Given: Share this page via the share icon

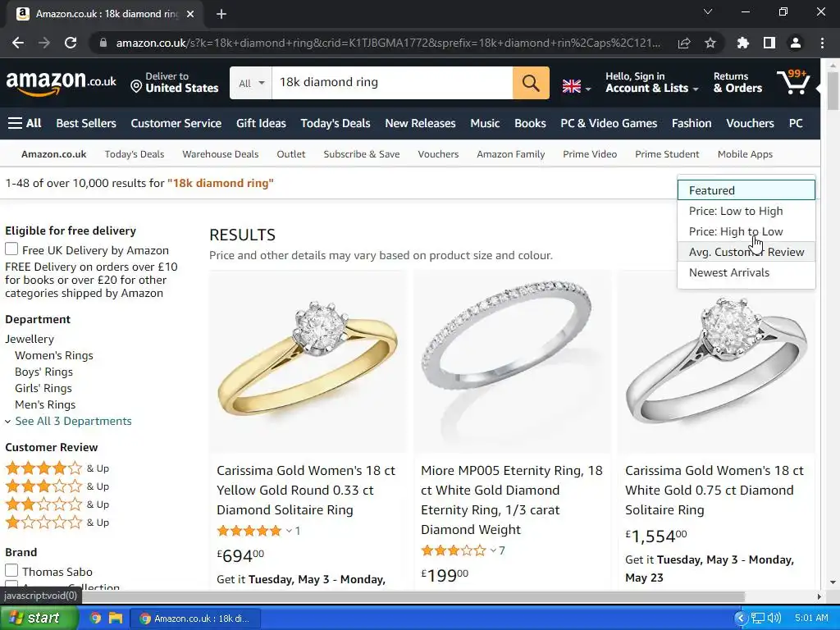Looking at the screenshot, I should (683, 43).
